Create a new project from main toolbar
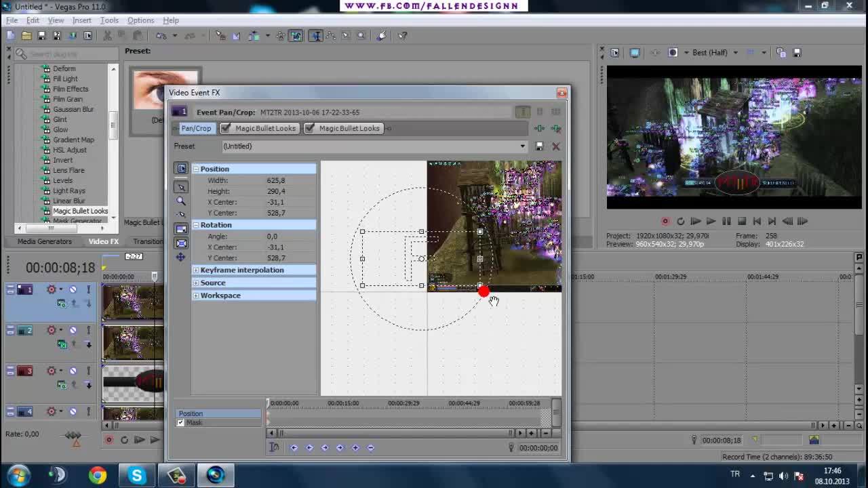This screenshot has width=868, height=488. coord(12,36)
